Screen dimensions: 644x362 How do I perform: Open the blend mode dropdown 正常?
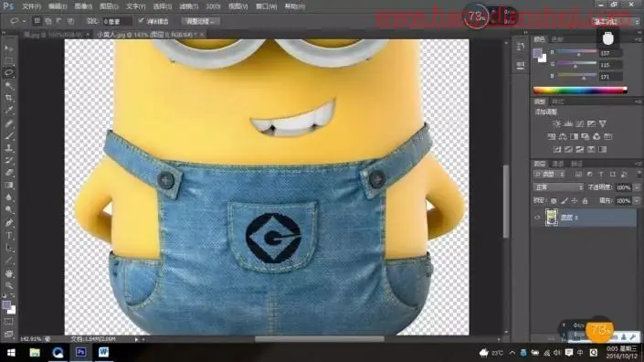point(558,187)
